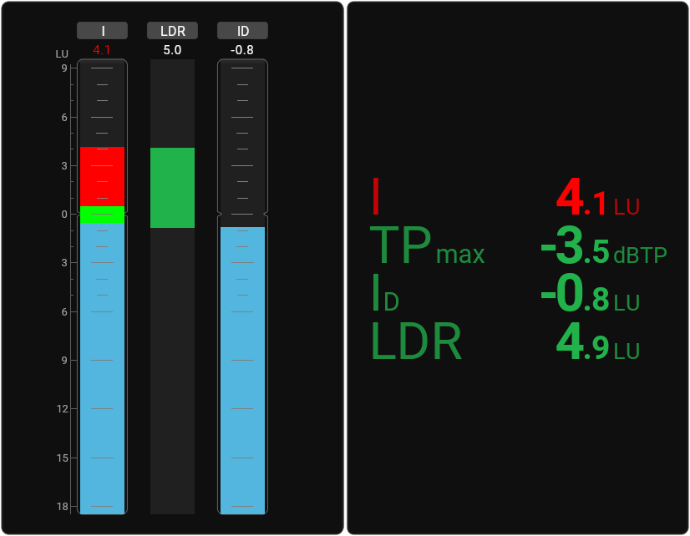Click the green range bar in LDR meter
This screenshot has width=690, height=536.
(x=172, y=188)
